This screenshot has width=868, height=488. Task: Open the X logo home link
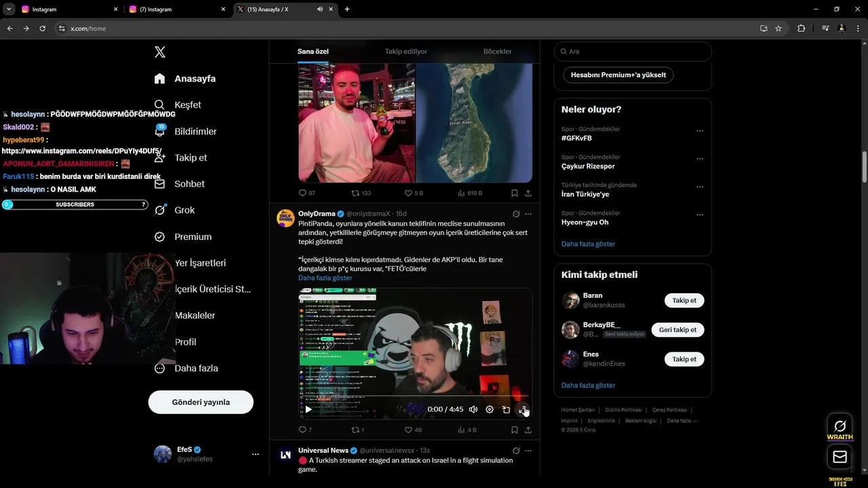coord(160,52)
